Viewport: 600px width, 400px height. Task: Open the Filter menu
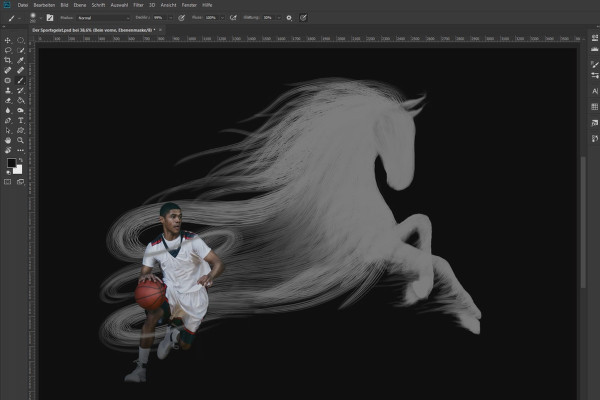pyautogui.click(x=138, y=5)
